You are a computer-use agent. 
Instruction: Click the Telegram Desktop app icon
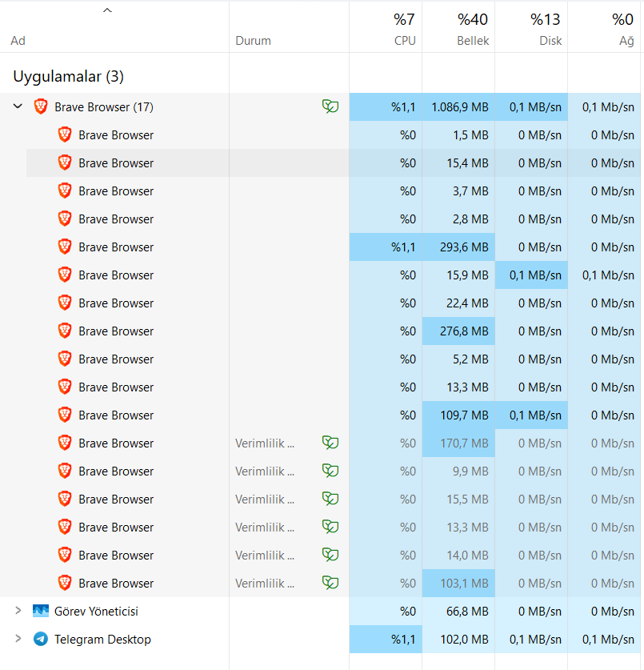tap(41, 640)
